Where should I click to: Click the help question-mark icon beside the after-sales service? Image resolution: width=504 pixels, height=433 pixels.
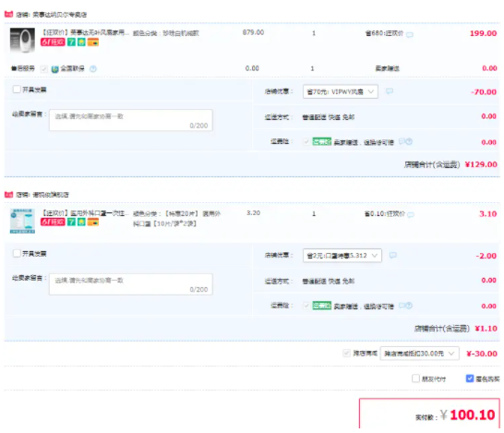click(x=93, y=69)
